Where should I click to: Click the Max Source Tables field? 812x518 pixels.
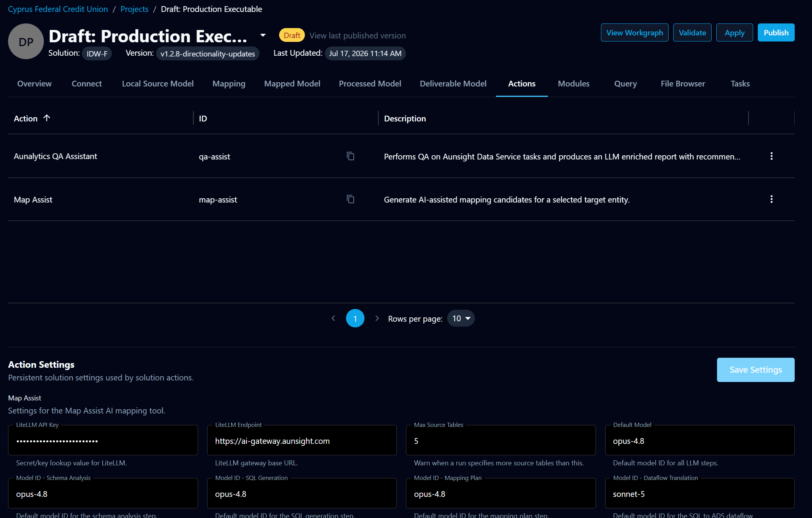point(501,440)
